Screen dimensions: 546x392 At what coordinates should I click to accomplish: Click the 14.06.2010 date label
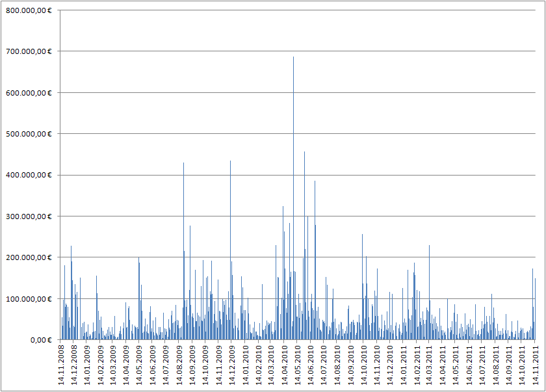pyautogui.click(x=311, y=365)
